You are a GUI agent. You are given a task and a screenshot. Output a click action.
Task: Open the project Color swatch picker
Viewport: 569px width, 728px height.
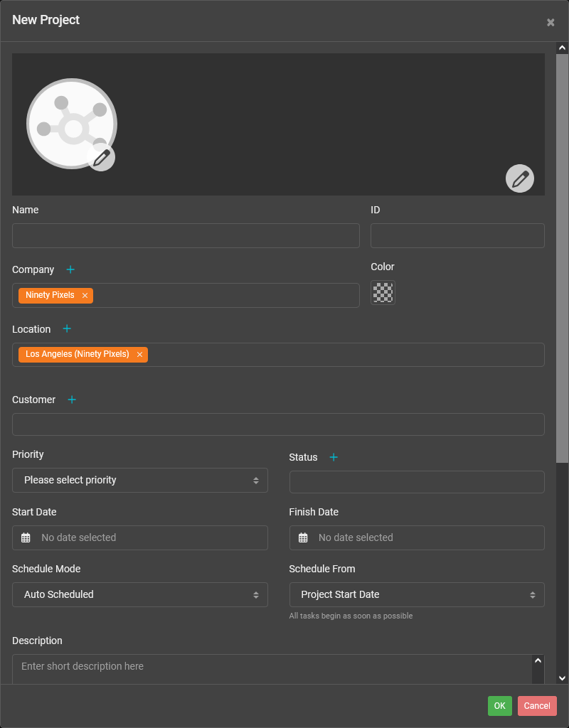(383, 292)
